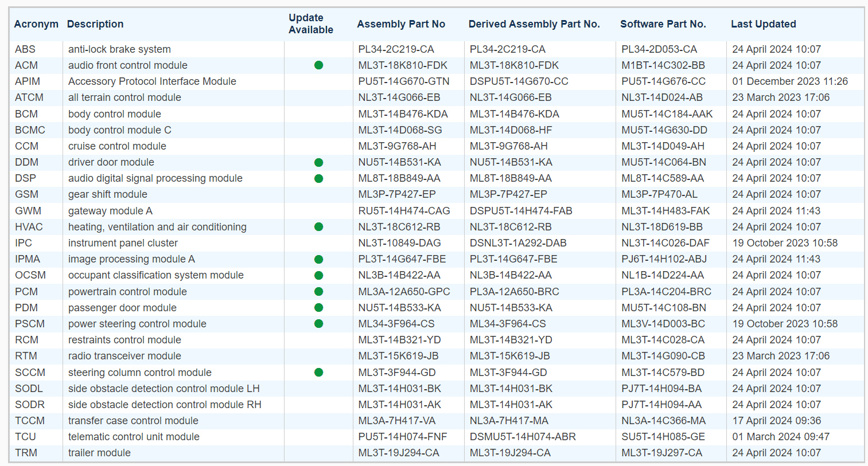
Task: Click the IPMA update available green dot
Action: [318, 259]
